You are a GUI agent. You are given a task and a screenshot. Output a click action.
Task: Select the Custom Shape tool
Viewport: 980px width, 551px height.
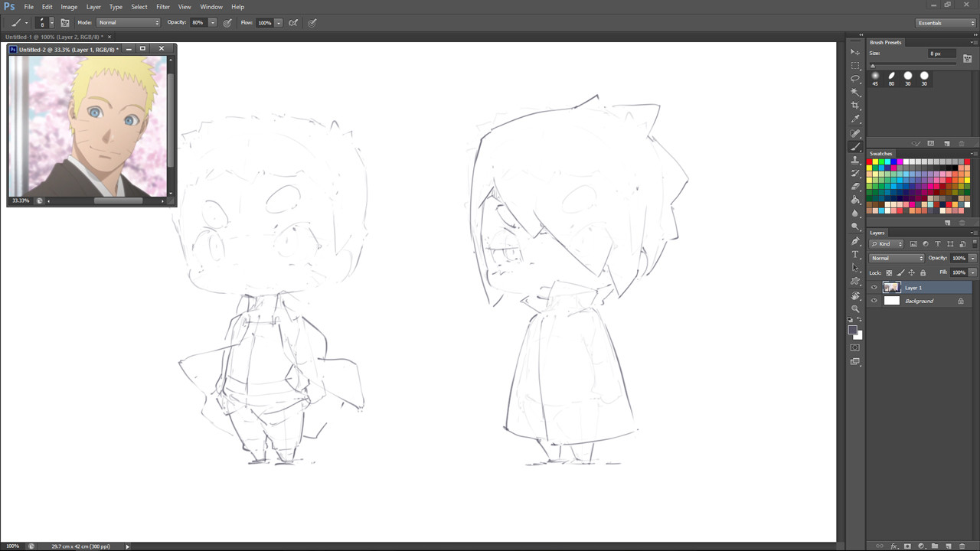855,282
